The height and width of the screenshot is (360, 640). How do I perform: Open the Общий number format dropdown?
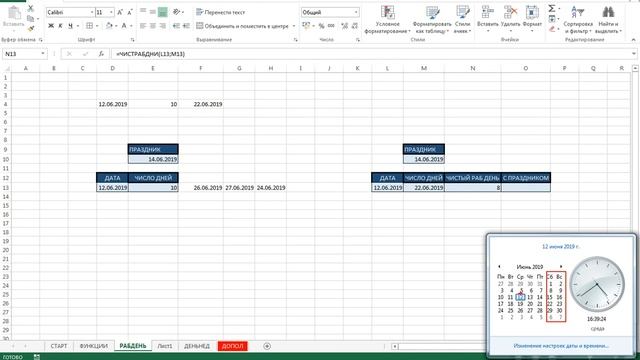pos(356,13)
